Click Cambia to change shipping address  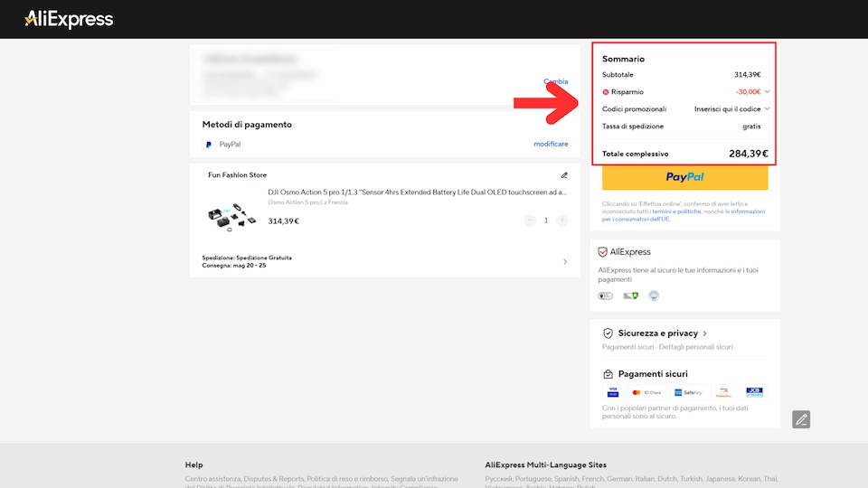[556, 81]
